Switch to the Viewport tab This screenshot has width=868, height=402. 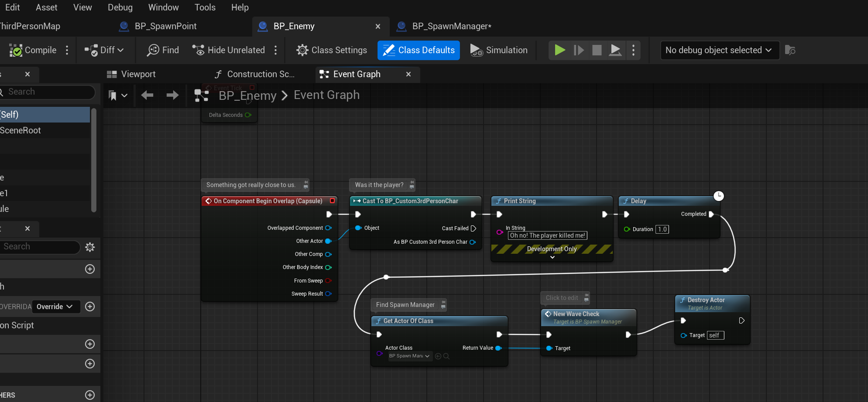coord(131,74)
